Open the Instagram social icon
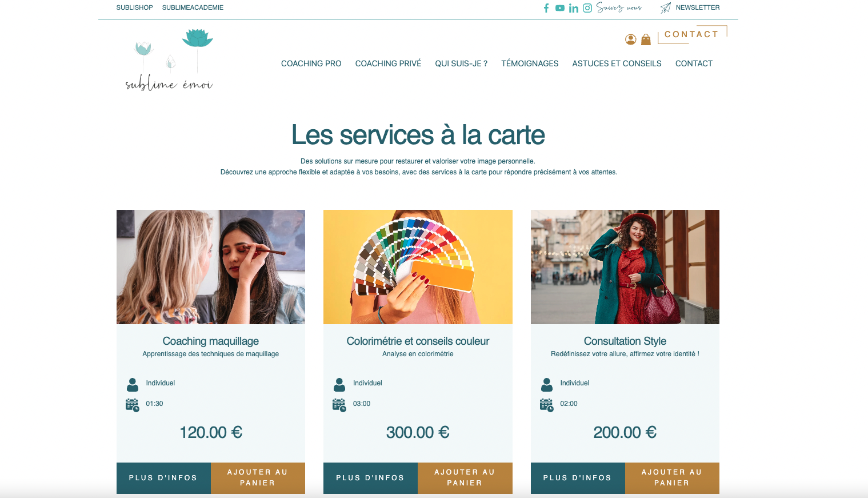The image size is (868, 498). click(x=587, y=8)
